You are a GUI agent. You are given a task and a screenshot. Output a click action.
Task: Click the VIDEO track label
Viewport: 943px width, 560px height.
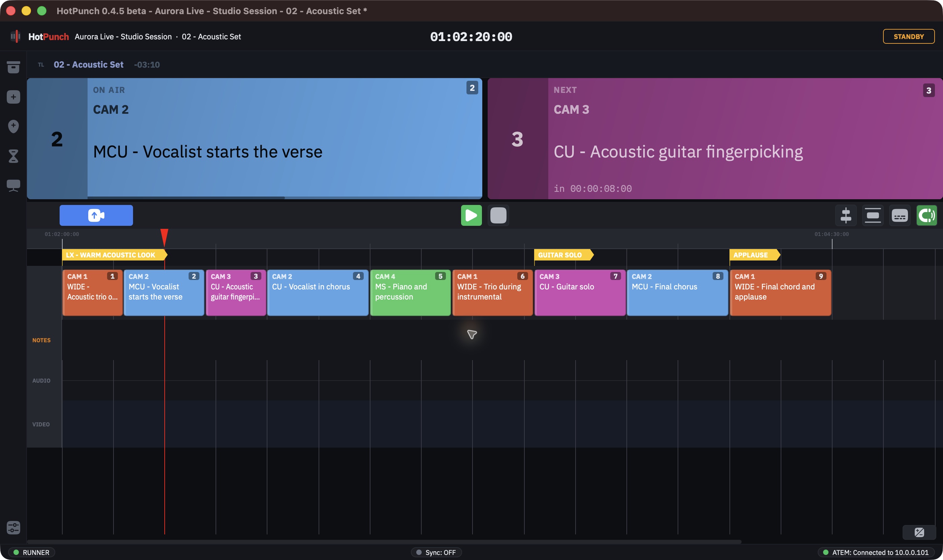pos(41,424)
